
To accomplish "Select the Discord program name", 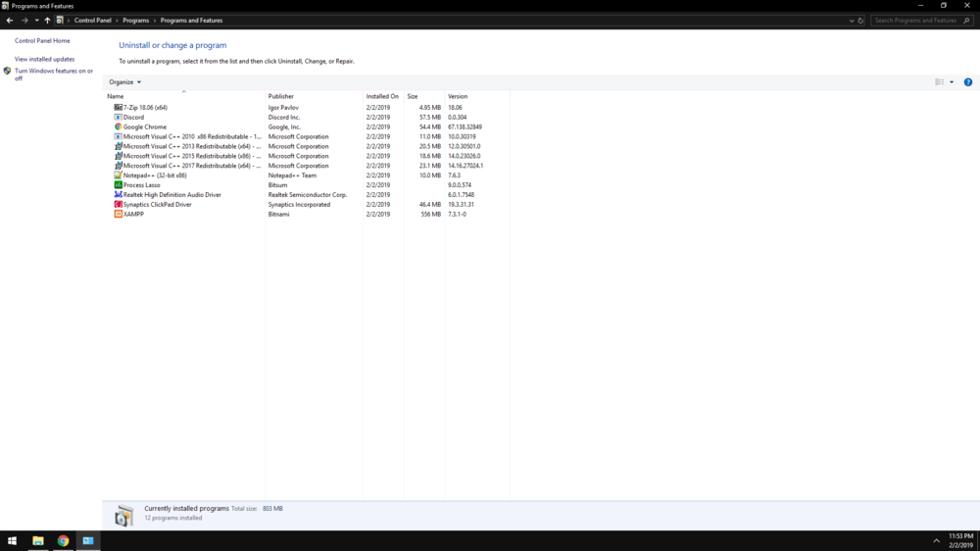I will click(x=133, y=117).
